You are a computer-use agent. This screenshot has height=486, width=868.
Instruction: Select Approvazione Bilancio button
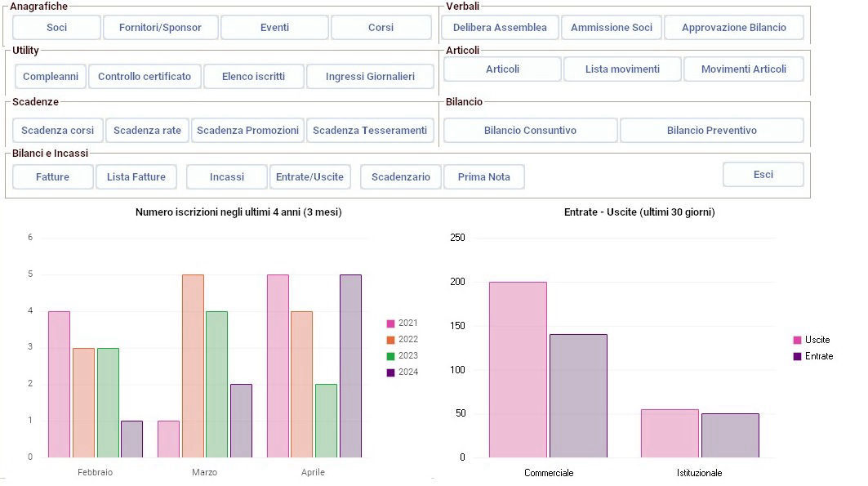coord(733,28)
